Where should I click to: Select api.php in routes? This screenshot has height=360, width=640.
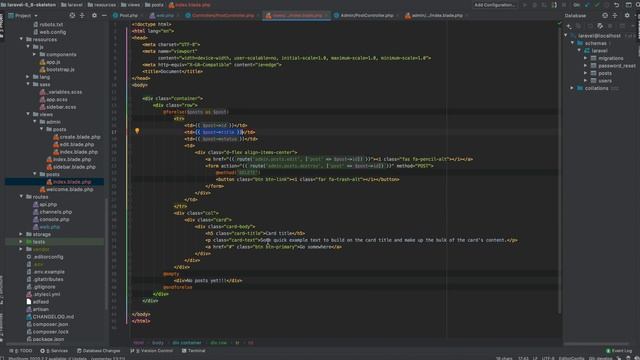click(x=45, y=204)
